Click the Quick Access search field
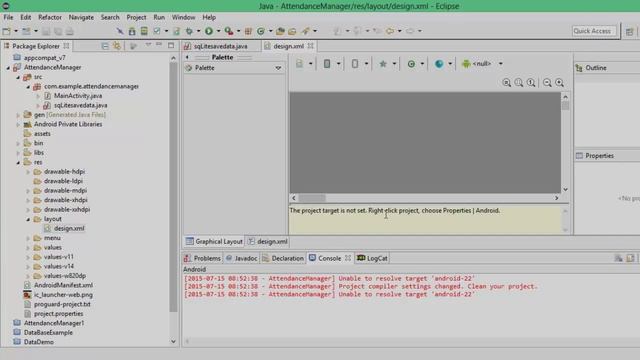This screenshot has height=360, width=640. click(594, 31)
